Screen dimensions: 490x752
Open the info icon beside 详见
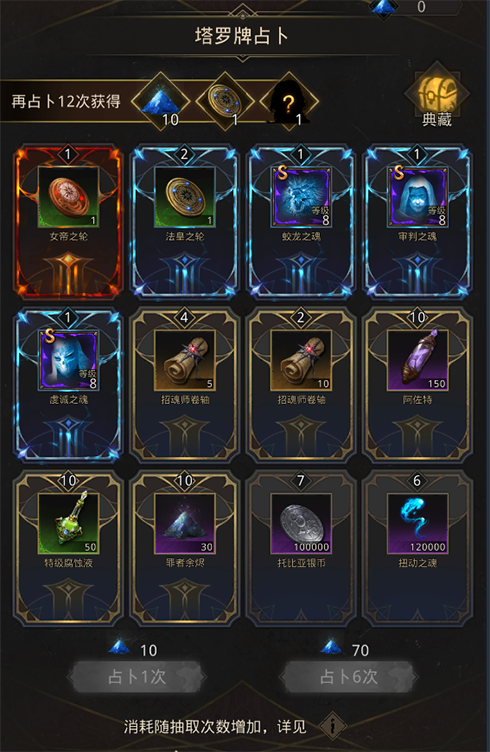point(332,727)
